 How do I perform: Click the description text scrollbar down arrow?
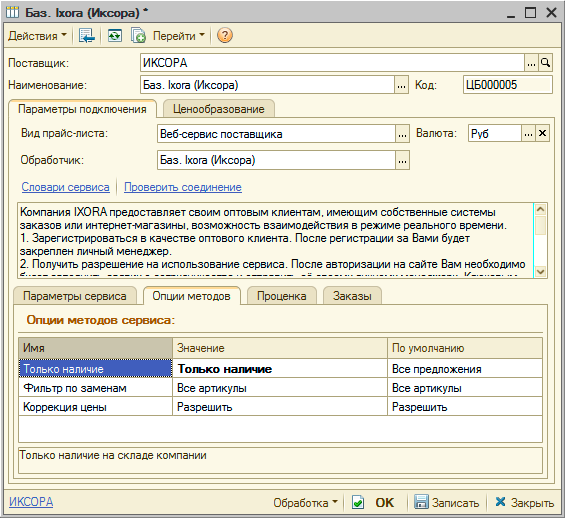click(x=540, y=271)
